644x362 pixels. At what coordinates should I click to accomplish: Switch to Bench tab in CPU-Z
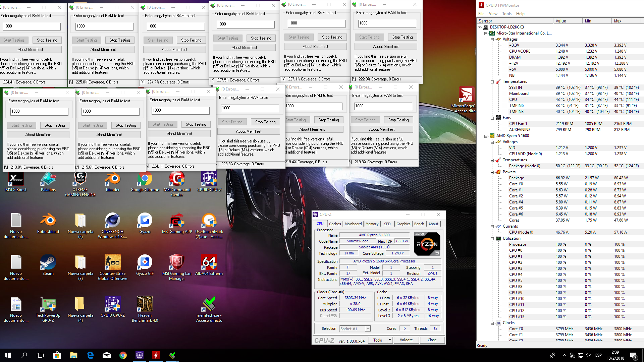(x=419, y=224)
